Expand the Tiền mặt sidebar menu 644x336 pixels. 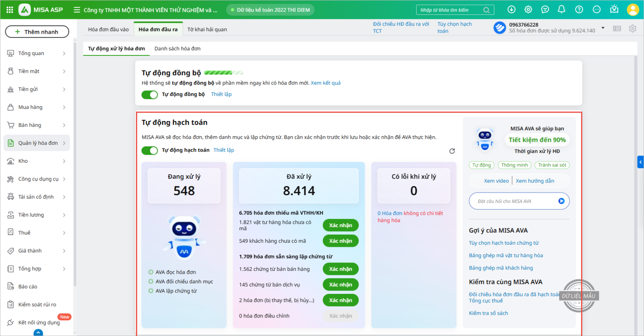click(64, 72)
